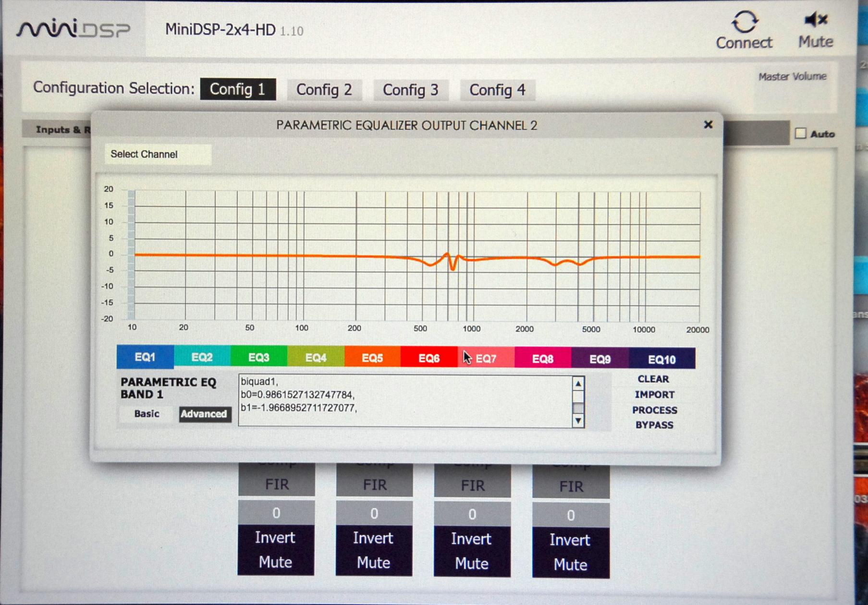This screenshot has width=868, height=605.
Task: Open the EQ8 band
Action: 543,359
